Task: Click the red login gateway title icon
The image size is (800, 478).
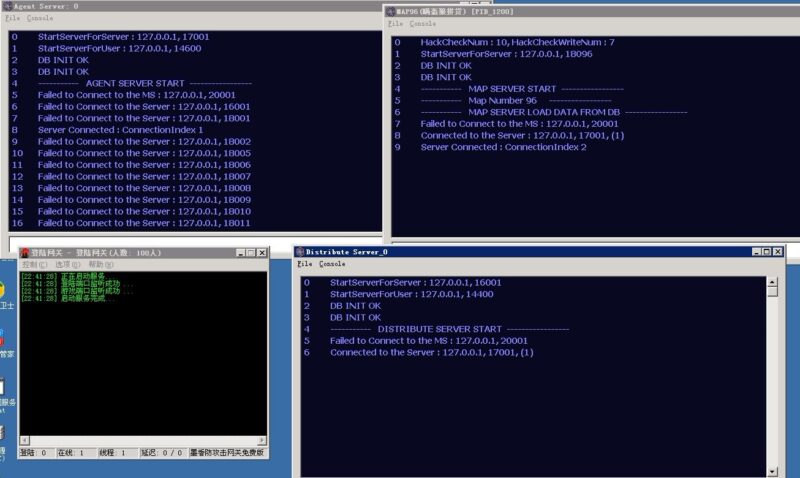Action: pyautogui.click(x=25, y=252)
